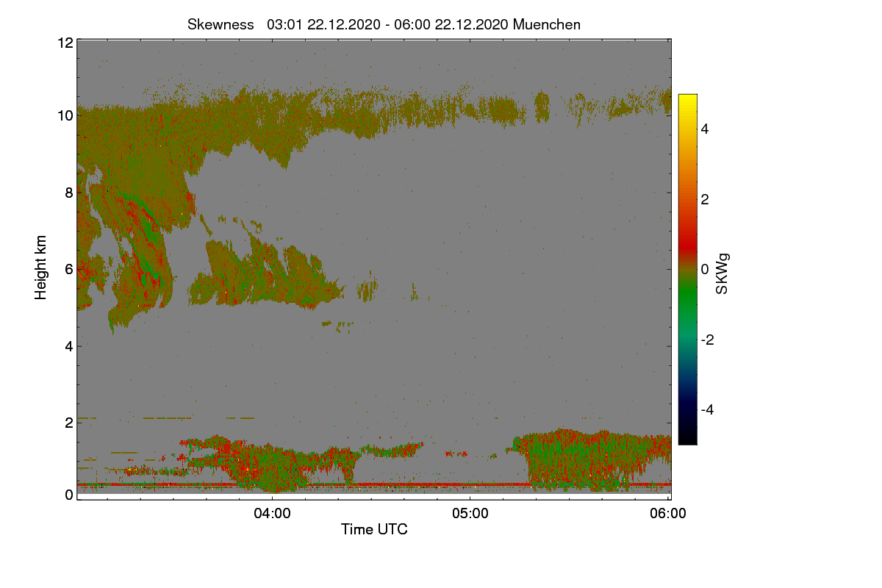
Task: Click the "SKWg" colorbar label
Action: (723, 273)
